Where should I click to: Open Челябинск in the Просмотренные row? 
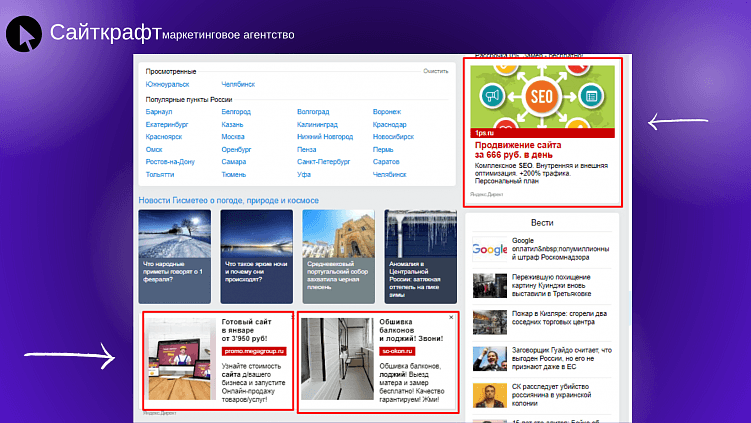[238, 84]
